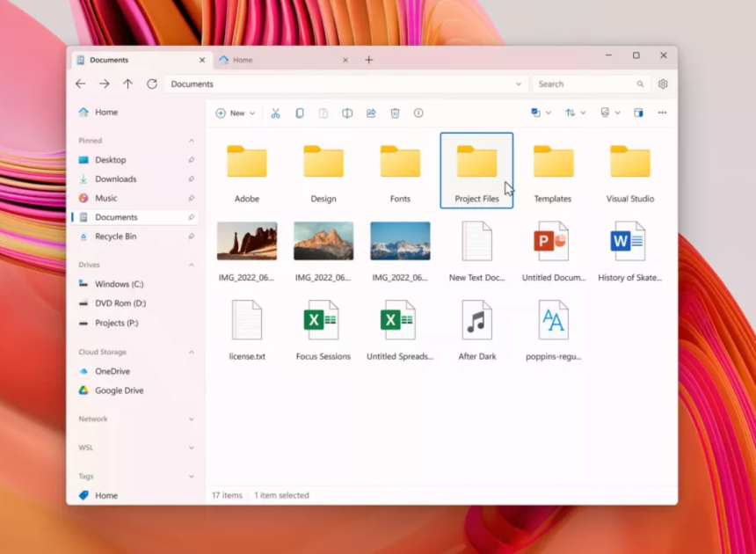Collapse the Pinned section
The height and width of the screenshot is (554, 756).
tap(192, 141)
